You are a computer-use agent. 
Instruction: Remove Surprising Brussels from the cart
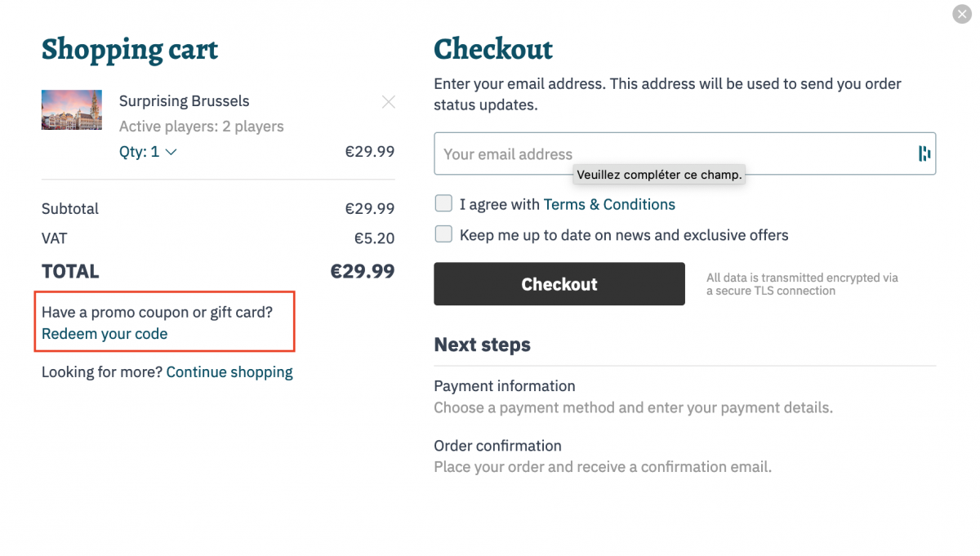389,102
